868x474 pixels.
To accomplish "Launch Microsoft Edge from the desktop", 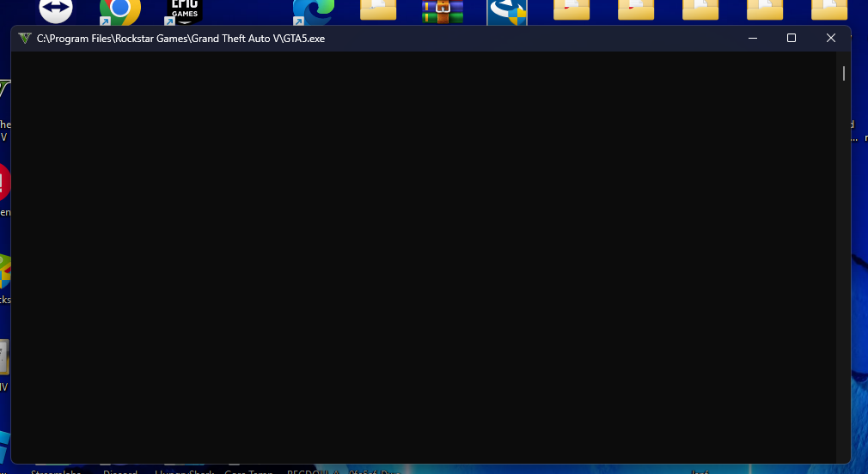I will tap(314, 11).
